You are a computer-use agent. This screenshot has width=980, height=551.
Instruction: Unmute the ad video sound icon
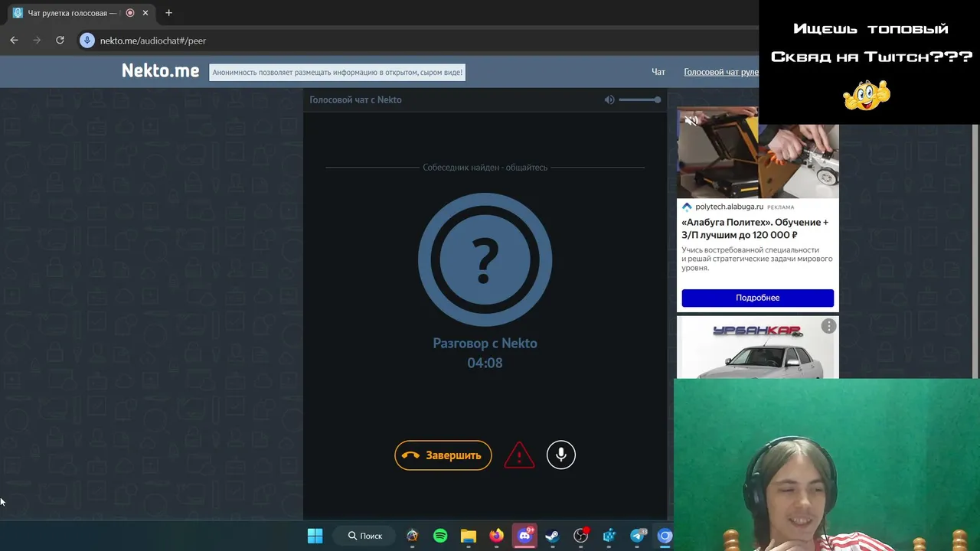691,120
